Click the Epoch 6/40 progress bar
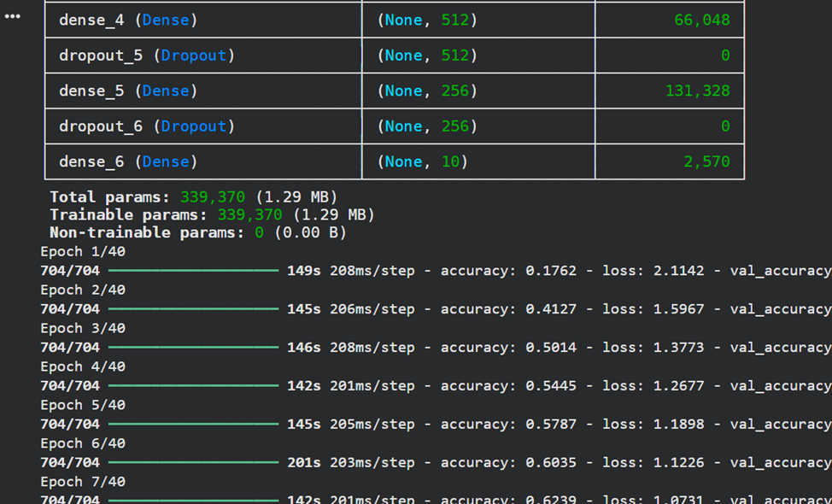The height and width of the screenshot is (504, 832). point(193,463)
